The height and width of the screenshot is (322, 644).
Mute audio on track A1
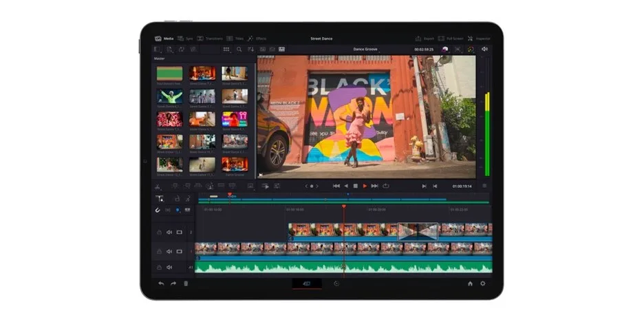[169, 268]
